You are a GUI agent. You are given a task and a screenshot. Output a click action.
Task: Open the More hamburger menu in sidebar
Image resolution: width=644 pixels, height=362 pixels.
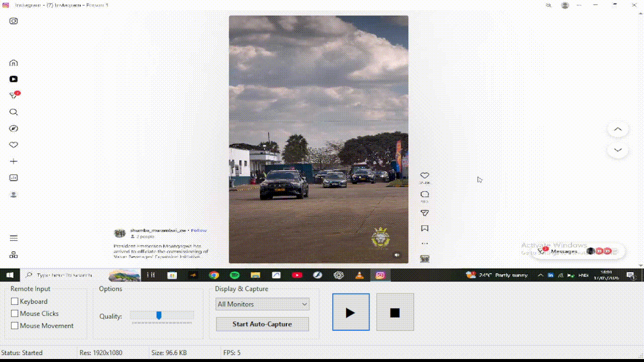tap(14, 238)
